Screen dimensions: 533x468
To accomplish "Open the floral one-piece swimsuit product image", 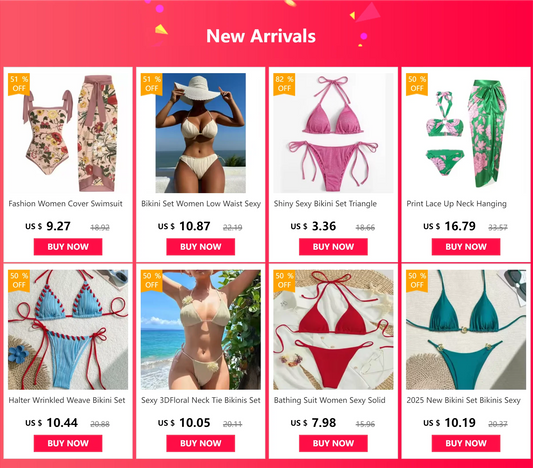I will pos(68,133).
